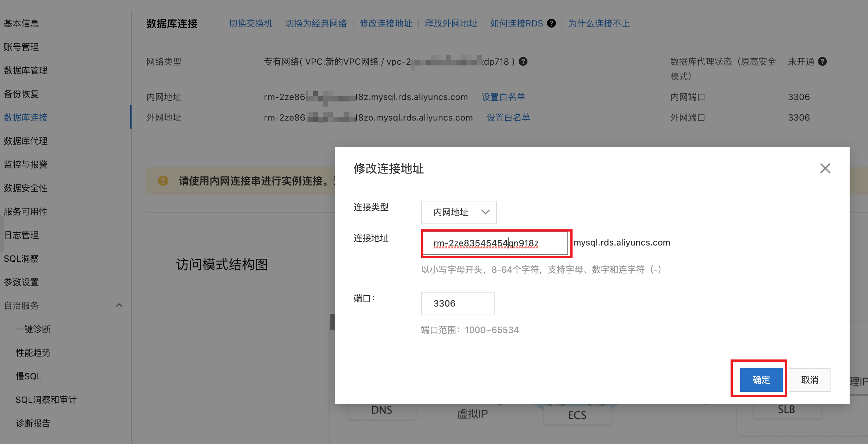This screenshot has height=444, width=868.
Task: Open 慢SQL under 自治服务
Action: point(28,376)
